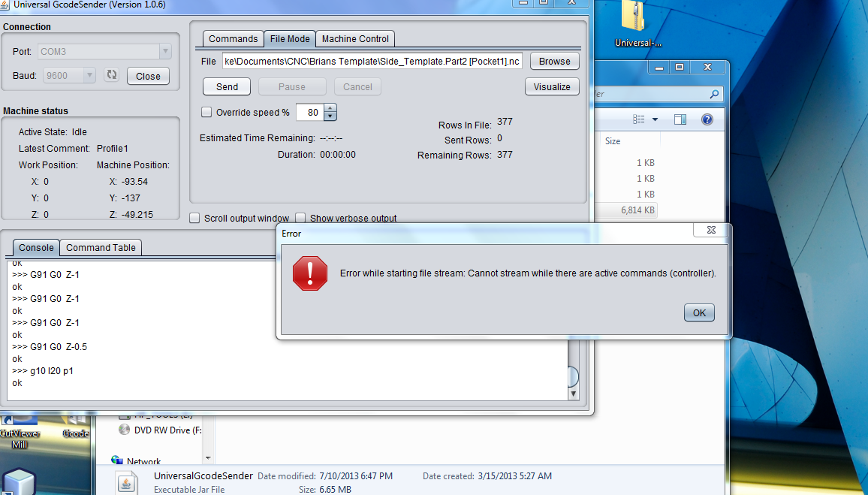Open the Port COM3 dropdown

[165, 52]
